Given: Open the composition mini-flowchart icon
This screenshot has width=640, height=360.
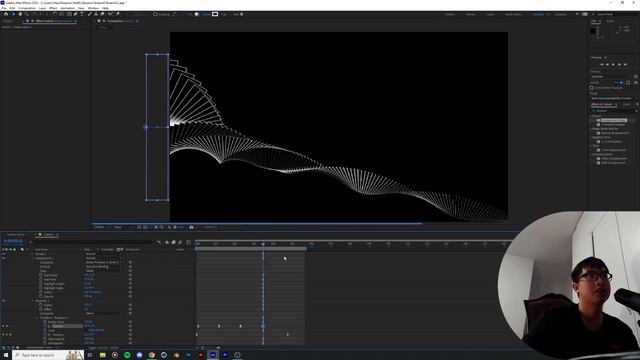Looking at the screenshot, I should click(x=159, y=242).
